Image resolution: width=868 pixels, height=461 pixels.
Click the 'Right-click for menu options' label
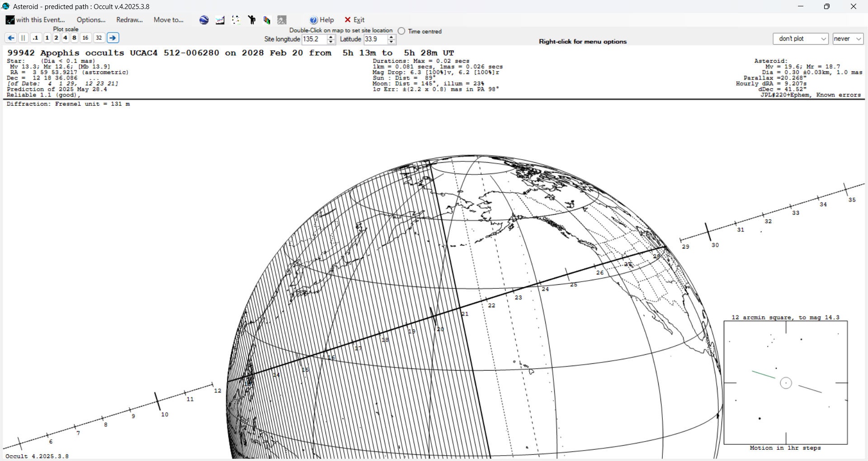583,42
